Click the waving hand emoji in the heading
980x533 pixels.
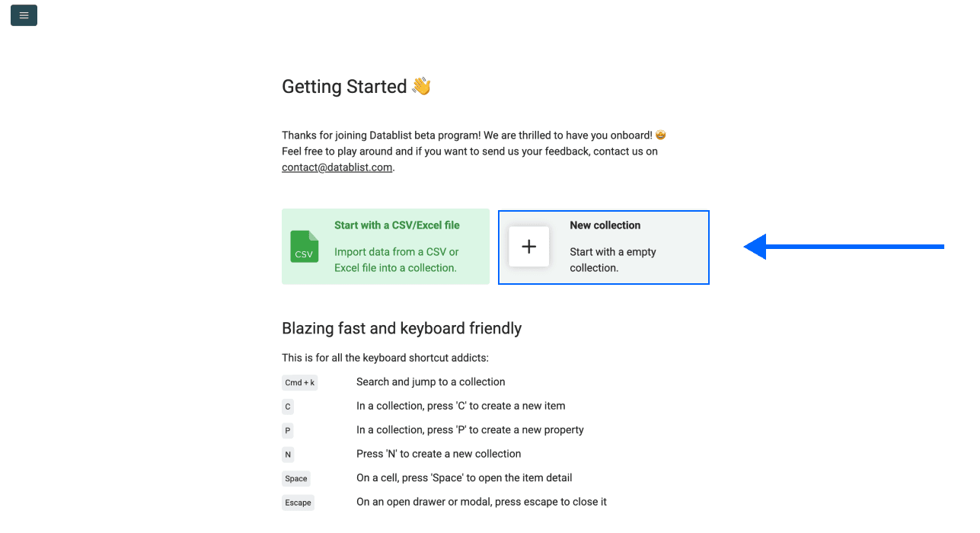click(x=420, y=85)
